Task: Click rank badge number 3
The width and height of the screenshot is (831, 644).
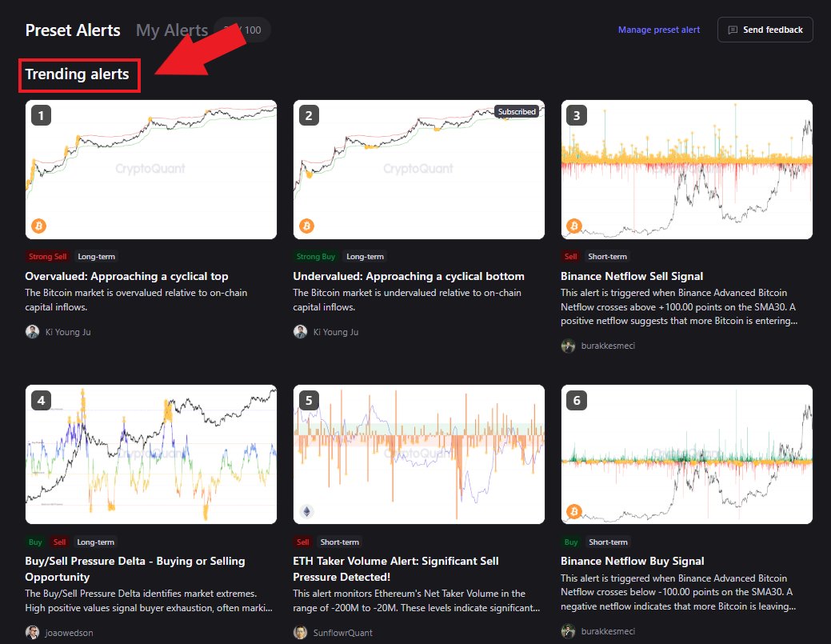Action: click(577, 115)
